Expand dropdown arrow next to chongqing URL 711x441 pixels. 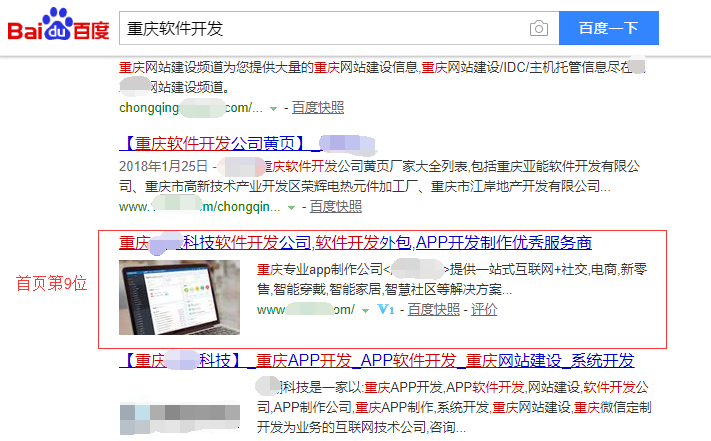point(273,109)
